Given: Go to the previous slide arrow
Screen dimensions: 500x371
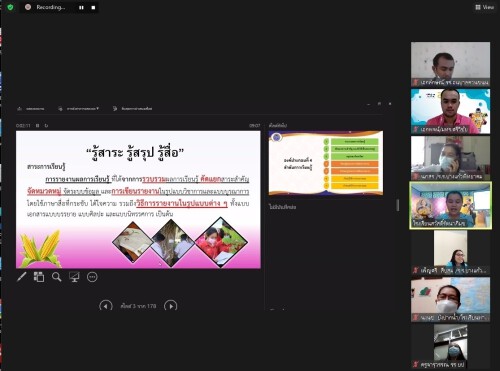Looking at the screenshot, I should pyautogui.click(x=106, y=306).
